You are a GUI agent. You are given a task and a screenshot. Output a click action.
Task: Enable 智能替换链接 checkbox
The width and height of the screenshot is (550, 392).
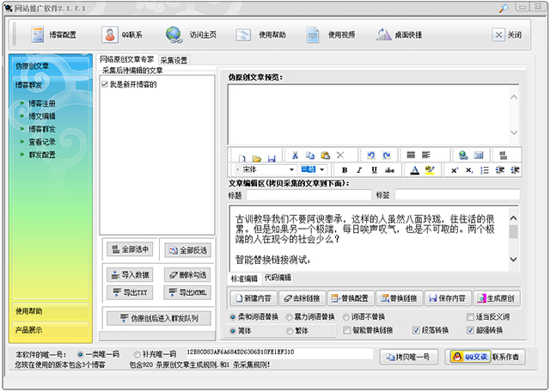pos(346,330)
